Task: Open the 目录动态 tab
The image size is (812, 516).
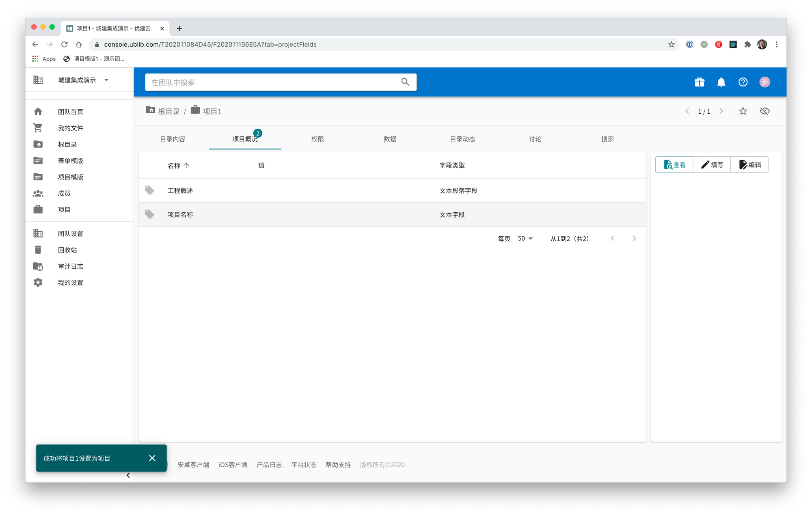Action: click(x=462, y=139)
